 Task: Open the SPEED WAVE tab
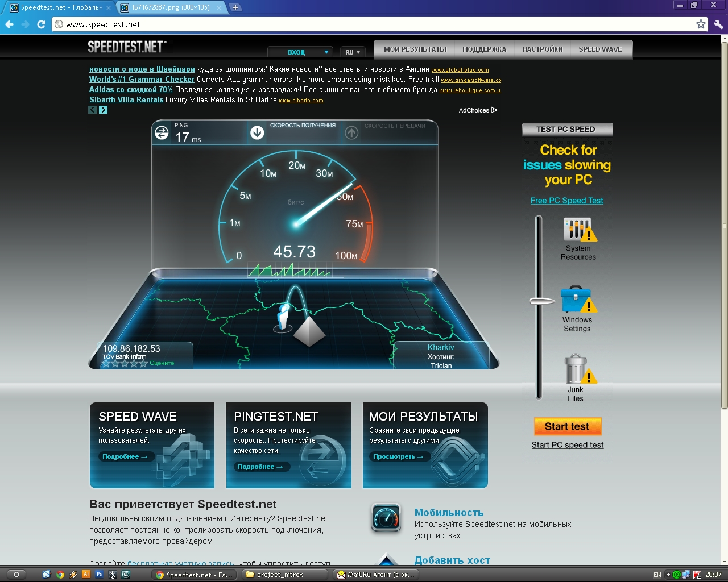point(601,49)
